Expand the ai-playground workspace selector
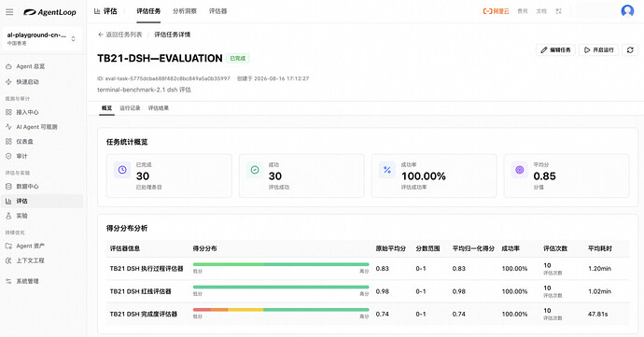Viewport: 644px width, 337px height. pyautogui.click(x=41, y=38)
